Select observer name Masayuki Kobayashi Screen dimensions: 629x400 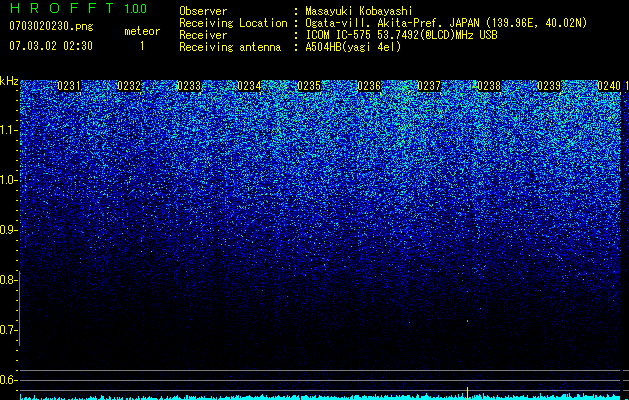coord(359,12)
